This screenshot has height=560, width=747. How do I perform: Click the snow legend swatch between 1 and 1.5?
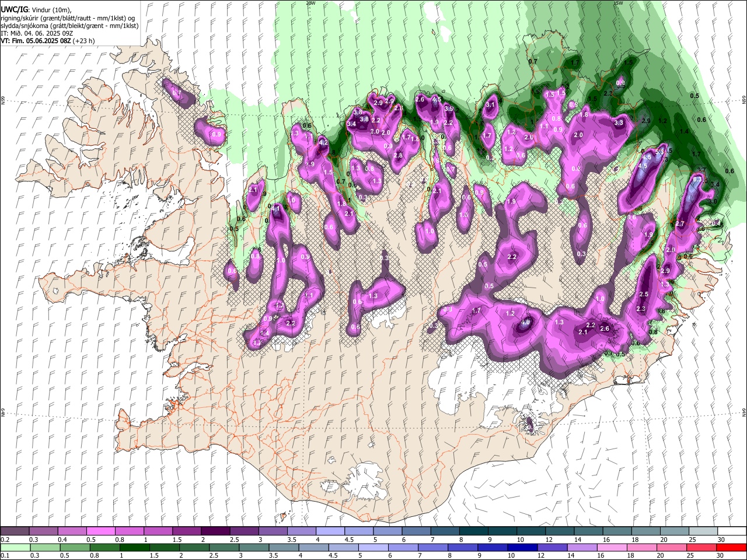tap(158, 531)
